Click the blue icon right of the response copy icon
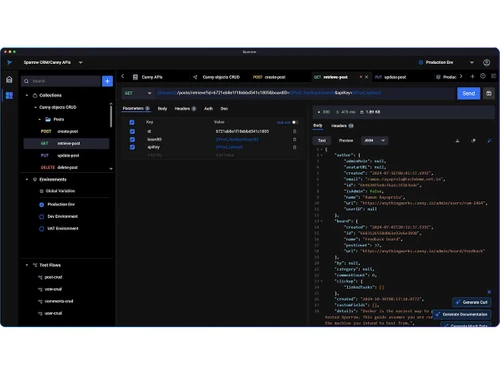The image size is (500, 375). click(489, 141)
